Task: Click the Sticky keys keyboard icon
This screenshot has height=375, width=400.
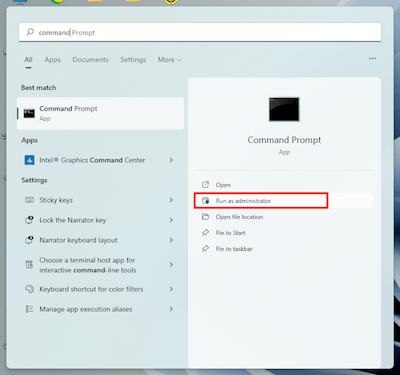Action: [x=29, y=200]
